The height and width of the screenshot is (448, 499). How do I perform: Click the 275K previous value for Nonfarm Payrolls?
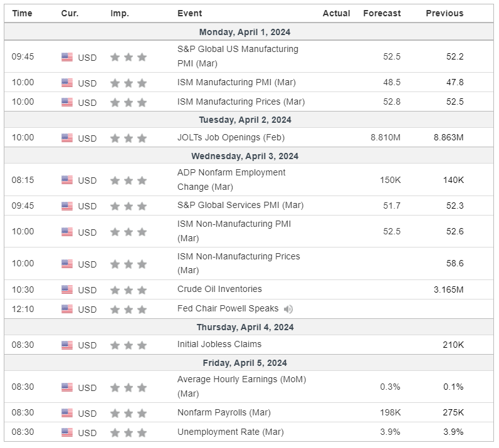pyautogui.click(x=453, y=413)
